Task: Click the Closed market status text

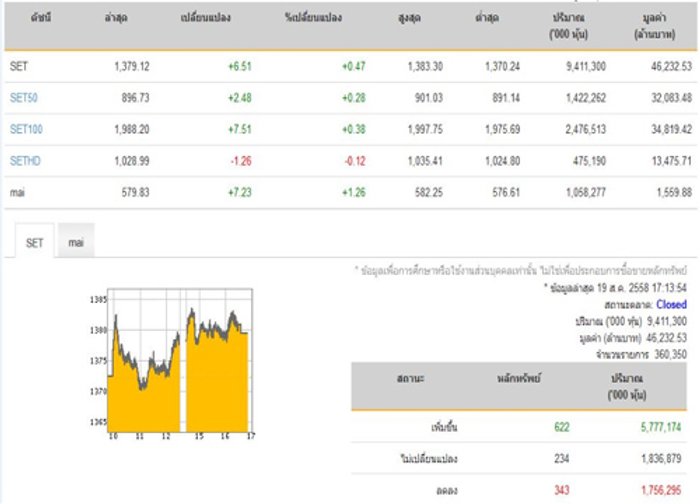Action: [x=671, y=304]
